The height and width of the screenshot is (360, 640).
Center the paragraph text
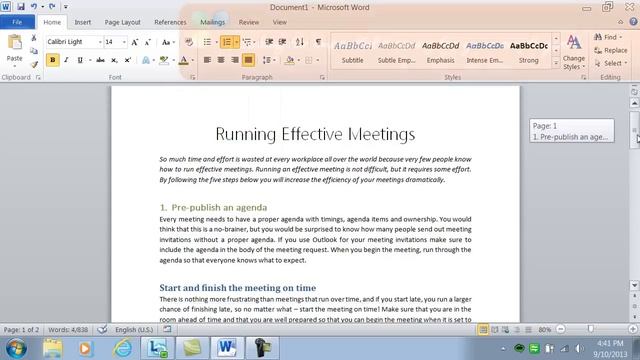(221, 60)
